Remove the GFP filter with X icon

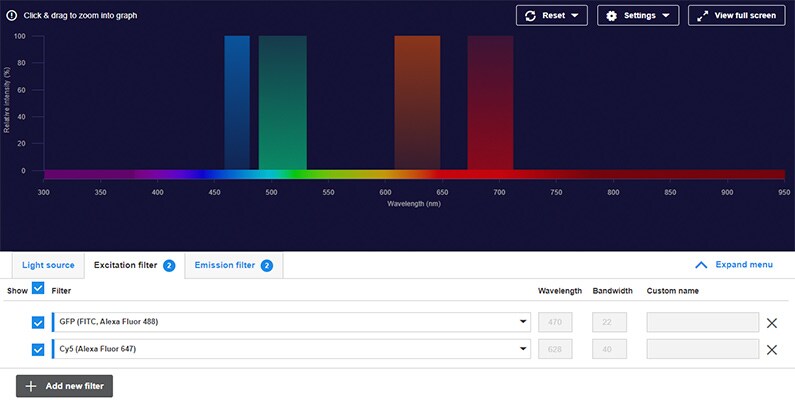pos(771,322)
